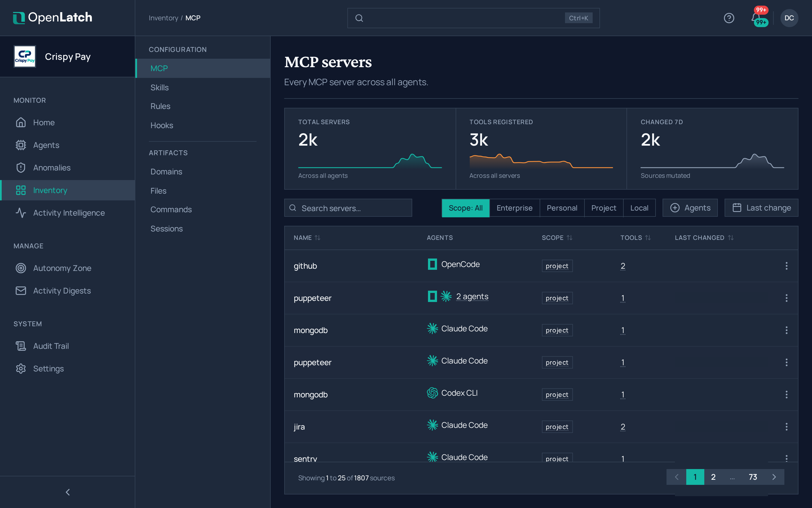
Task: Go to last page 73
Action: click(x=753, y=477)
